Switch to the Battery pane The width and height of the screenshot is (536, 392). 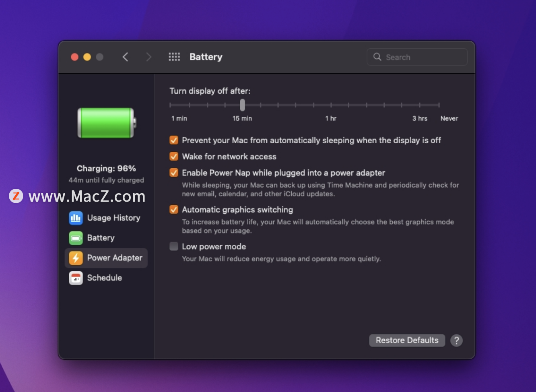(106, 238)
